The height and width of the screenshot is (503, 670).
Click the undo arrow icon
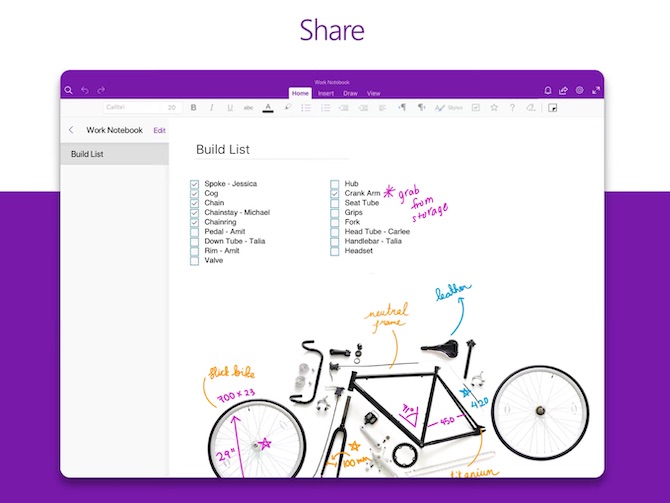coord(85,90)
